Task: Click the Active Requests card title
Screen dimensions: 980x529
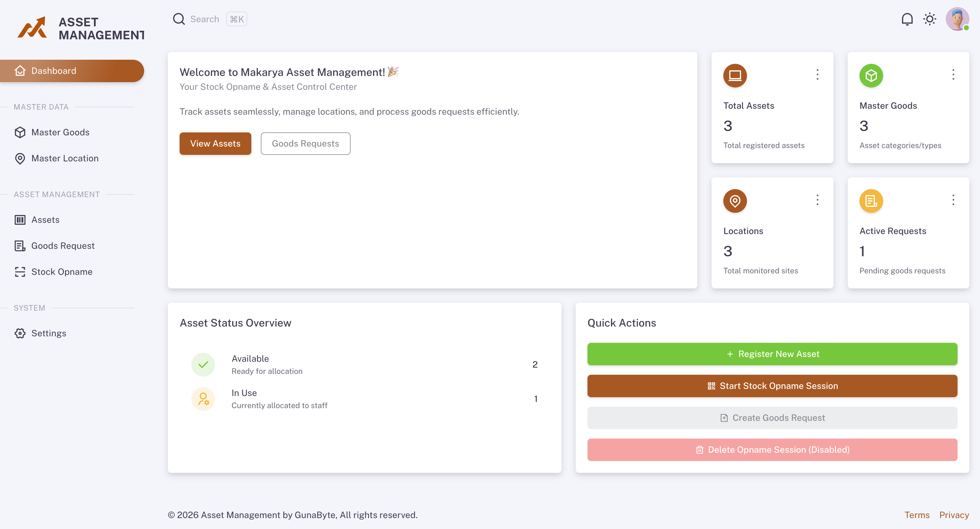Action: [x=893, y=231]
